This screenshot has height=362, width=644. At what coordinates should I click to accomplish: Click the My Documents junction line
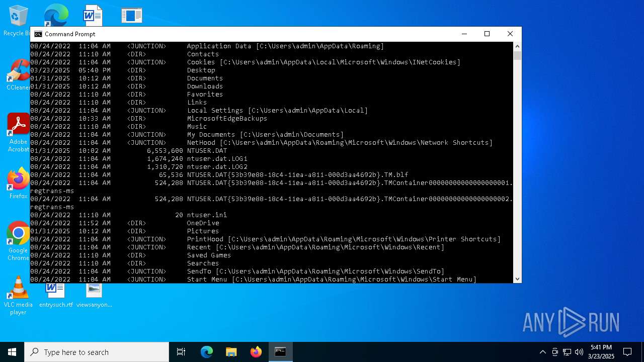(187, 134)
